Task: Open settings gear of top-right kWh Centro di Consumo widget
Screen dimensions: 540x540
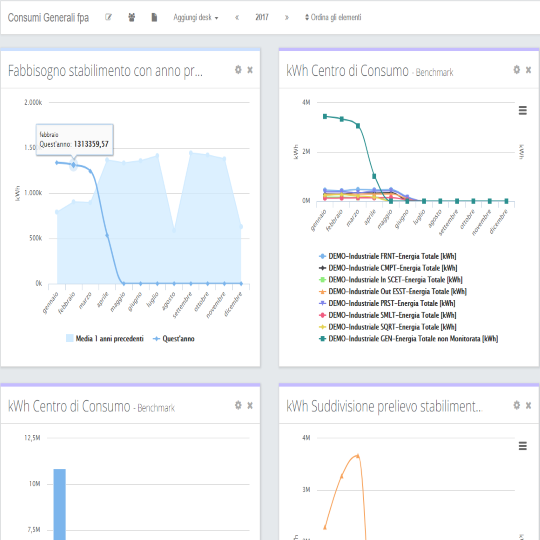Action: pyautogui.click(x=517, y=70)
